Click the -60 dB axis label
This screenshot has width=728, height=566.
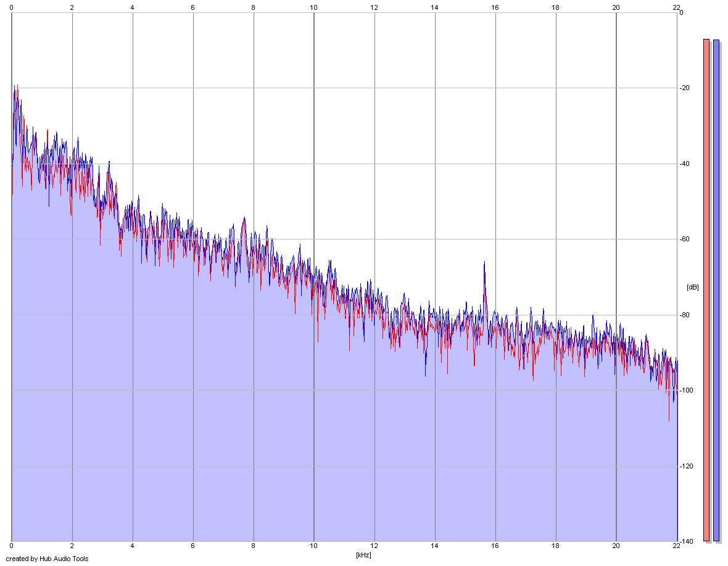click(685, 239)
